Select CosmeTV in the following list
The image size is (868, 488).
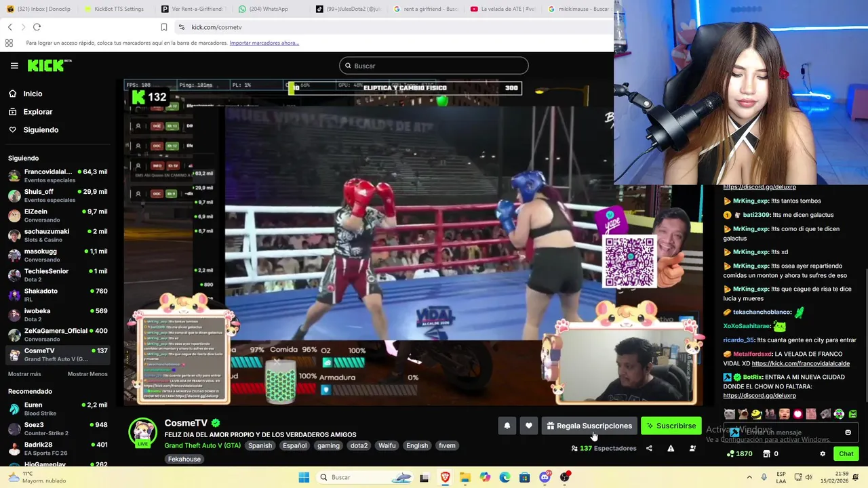(x=58, y=354)
